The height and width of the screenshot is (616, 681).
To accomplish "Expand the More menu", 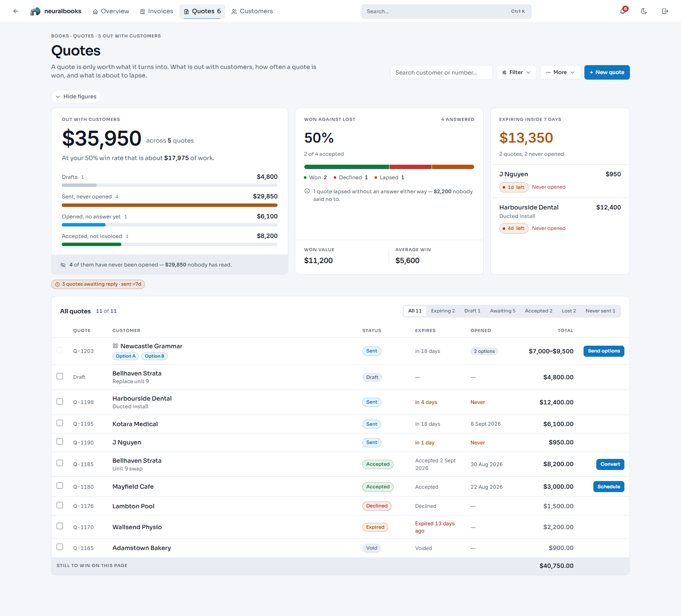I will point(561,72).
